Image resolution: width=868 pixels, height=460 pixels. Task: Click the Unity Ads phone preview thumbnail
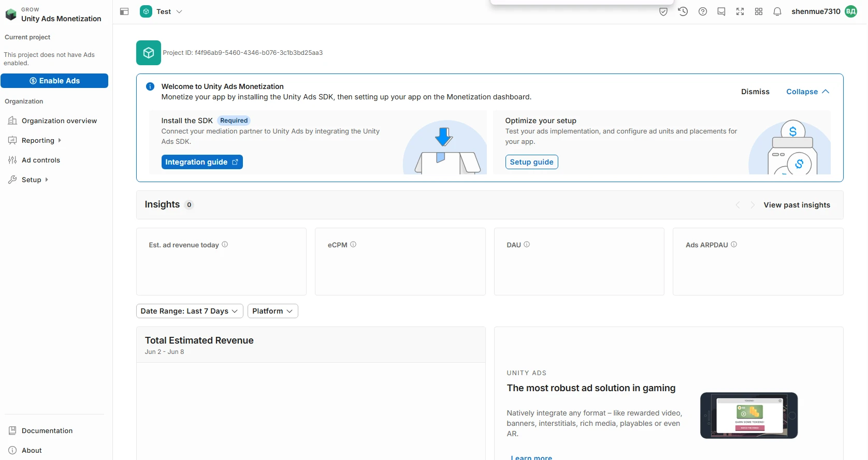click(749, 416)
